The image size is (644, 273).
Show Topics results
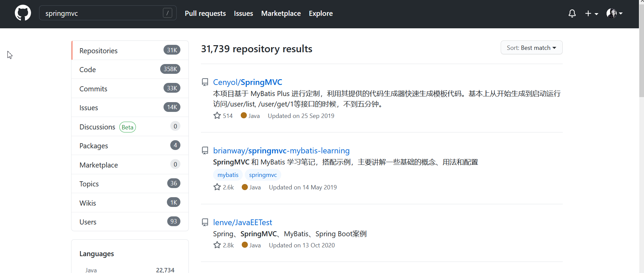[130, 184]
